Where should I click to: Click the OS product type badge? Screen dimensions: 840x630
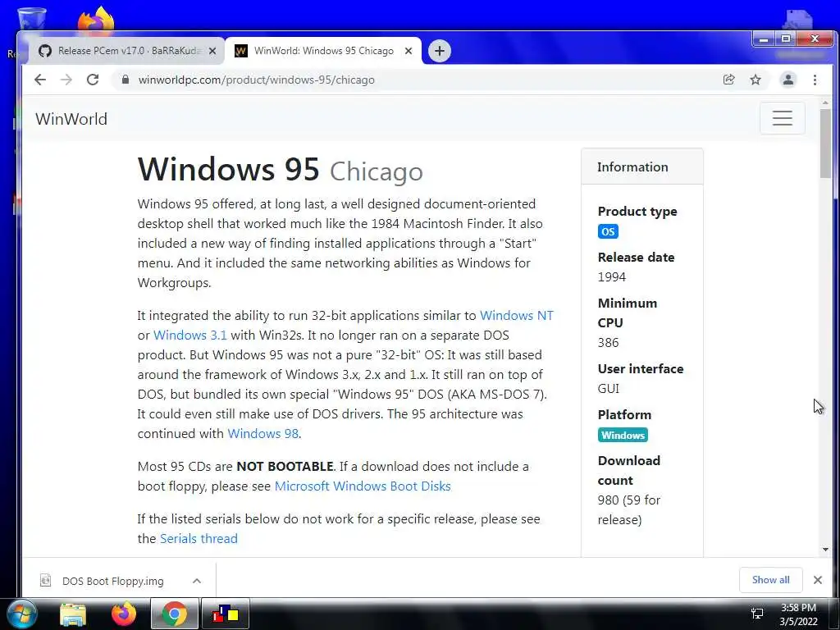pyautogui.click(x=608, y=231)
